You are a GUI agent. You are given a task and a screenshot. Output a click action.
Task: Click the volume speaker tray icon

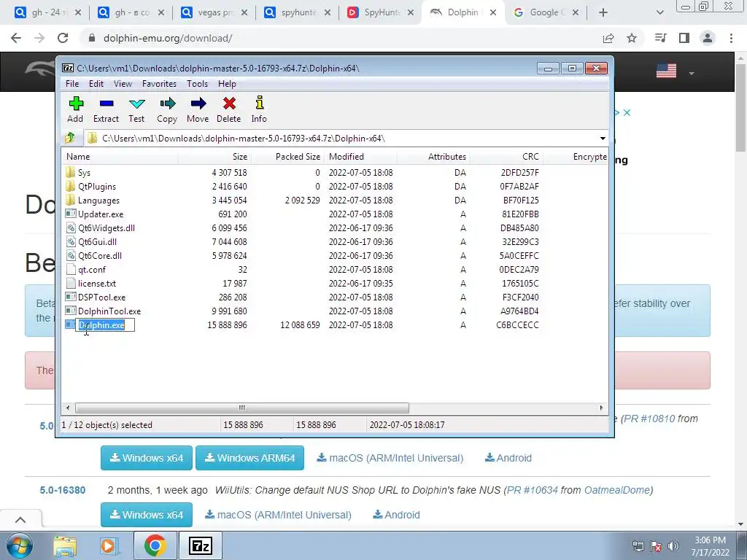coord(673,547)
